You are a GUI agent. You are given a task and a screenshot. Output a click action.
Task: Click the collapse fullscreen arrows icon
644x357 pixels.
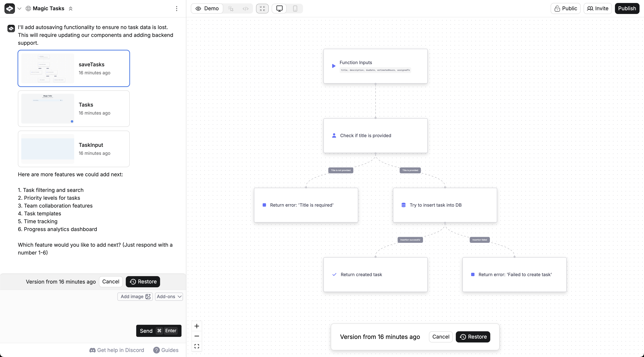pos(262,9)
